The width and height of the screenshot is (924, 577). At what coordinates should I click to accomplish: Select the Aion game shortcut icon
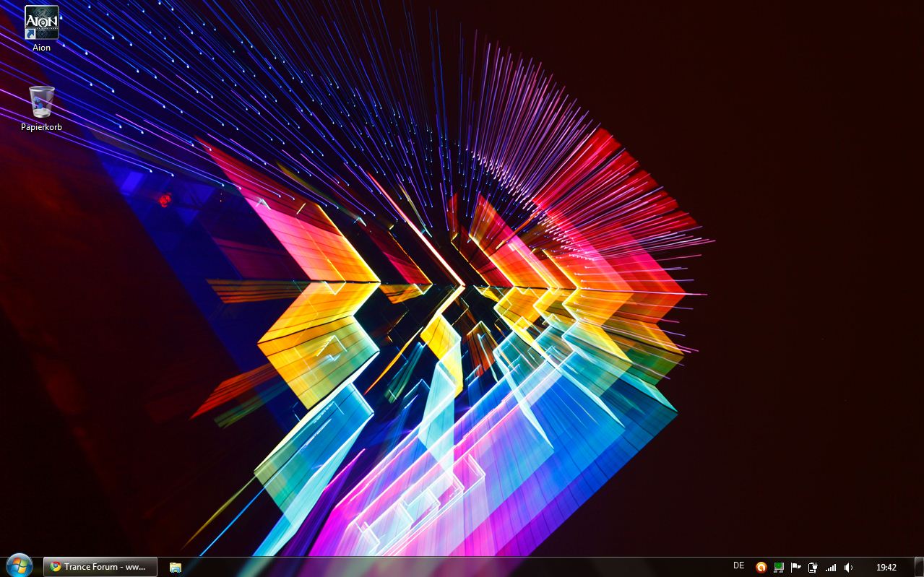click(x=41, y=22)
